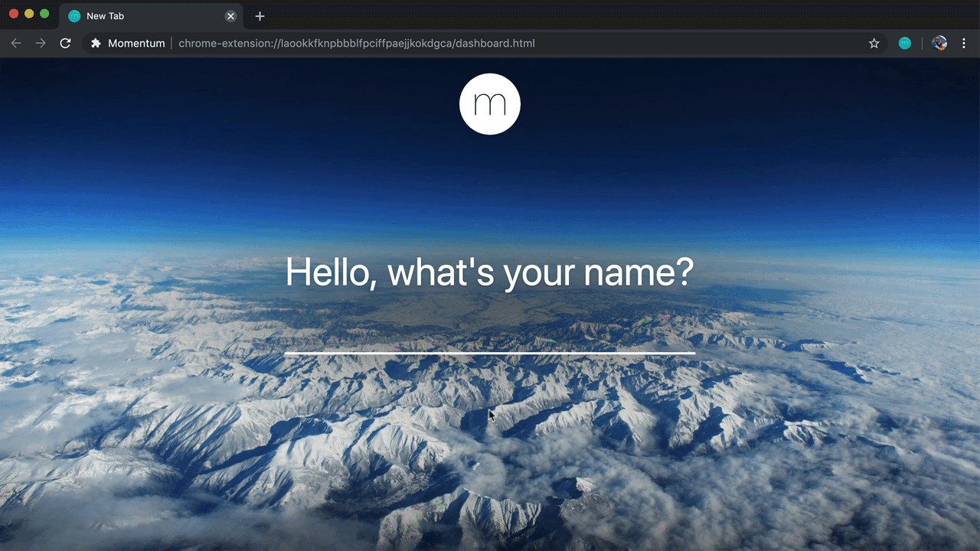
Task: Open the Chrome profile avatar
Action: (x=939, y=43)
